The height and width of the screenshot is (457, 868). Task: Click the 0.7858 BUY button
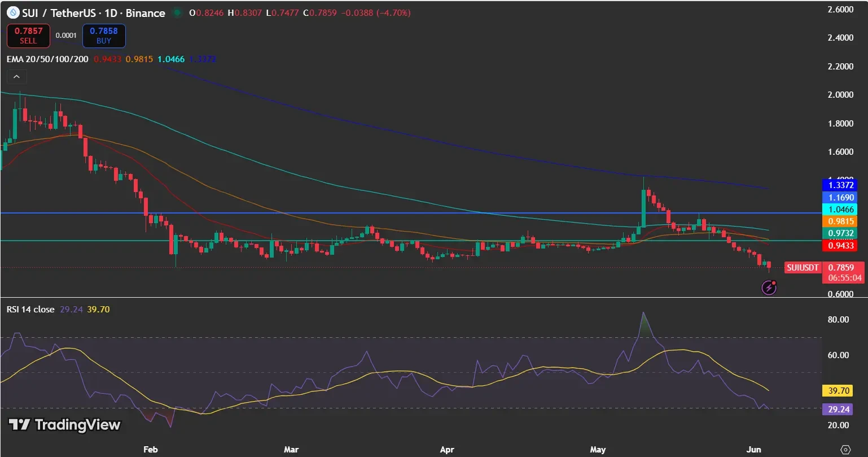tap(104, 36)
